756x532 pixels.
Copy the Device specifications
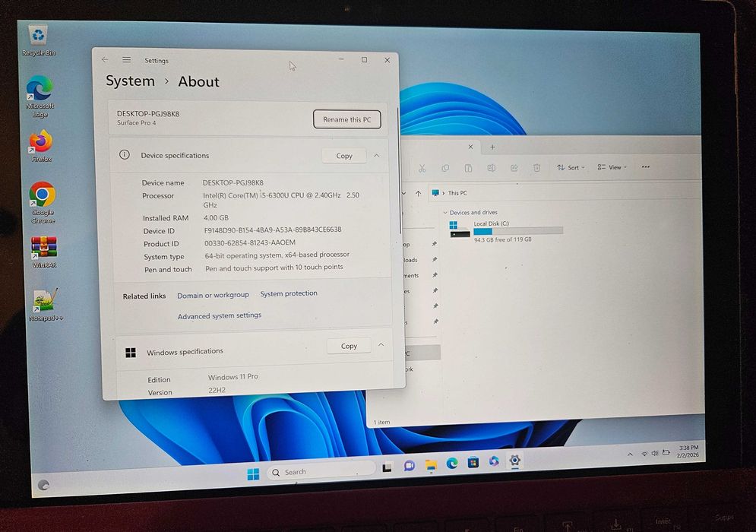(344, 156)
